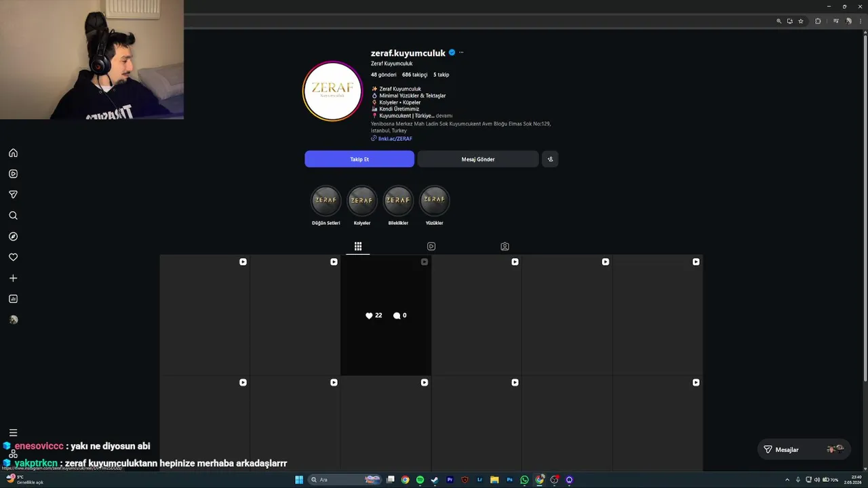Open Premiere Pro from the taskbar
The image size is (868, 488).
coord(450,480)
